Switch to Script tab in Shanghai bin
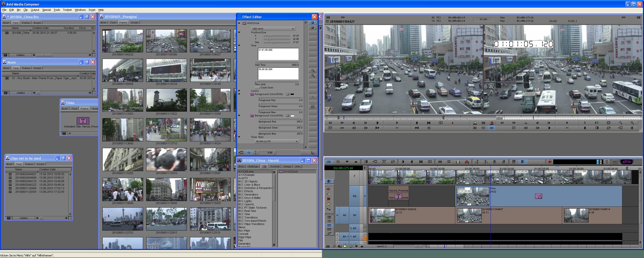The width and height of the screenshot is (644, 258). (134, 23)
